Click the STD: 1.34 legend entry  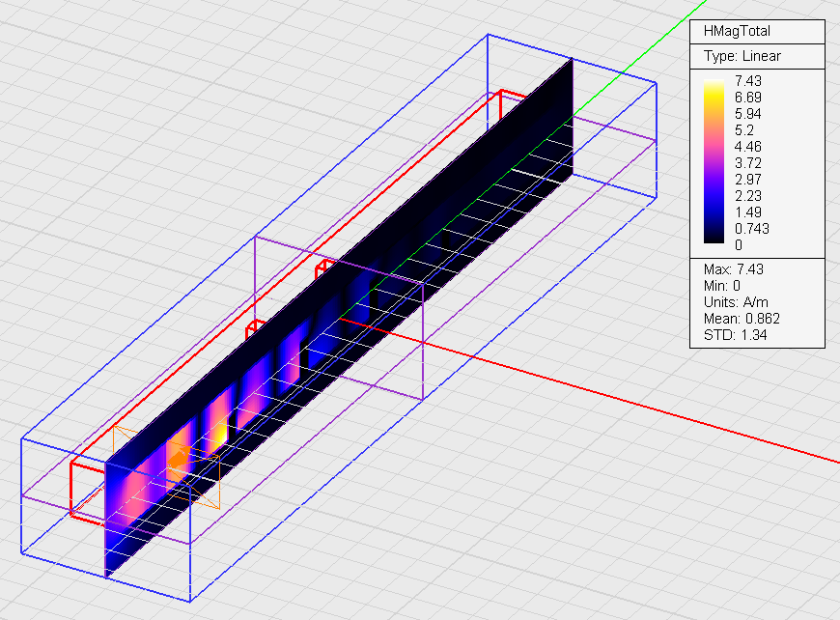pyautogui.click(x=736, y=335)
